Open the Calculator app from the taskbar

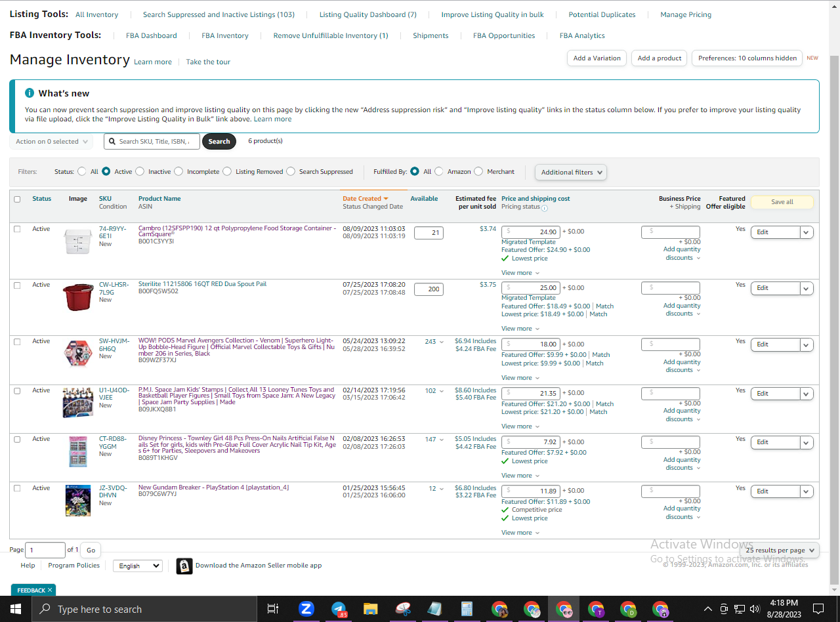pos(467,609)
